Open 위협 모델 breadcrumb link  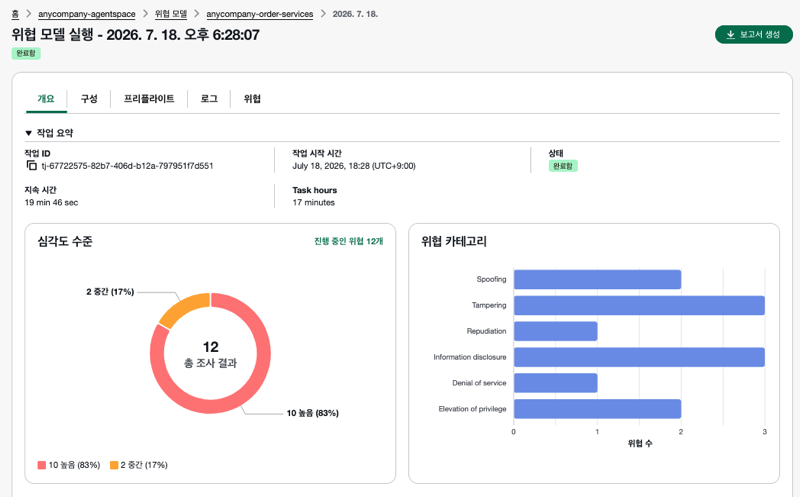(171, 14)
